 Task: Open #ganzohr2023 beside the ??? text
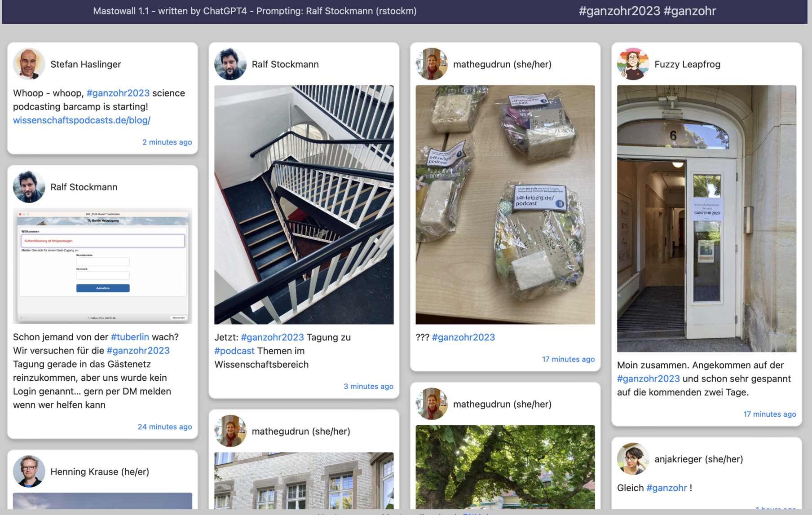coord(463,337)
